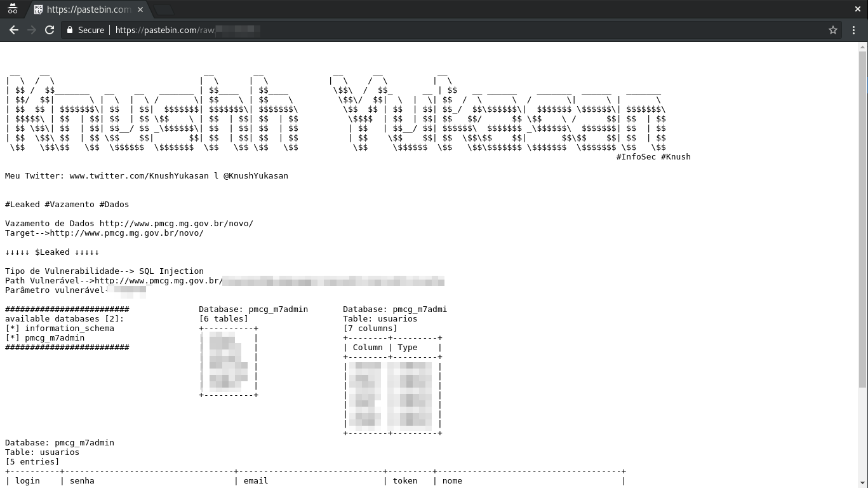Click the "[*] information_schema" database entry
This screenshot has width=868, height=488.
[60, 329]
